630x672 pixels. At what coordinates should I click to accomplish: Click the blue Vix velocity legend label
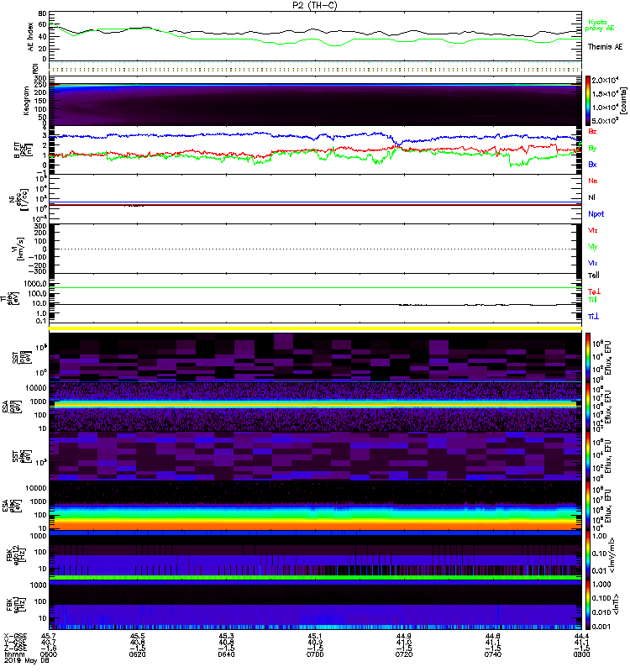(592, 263)
